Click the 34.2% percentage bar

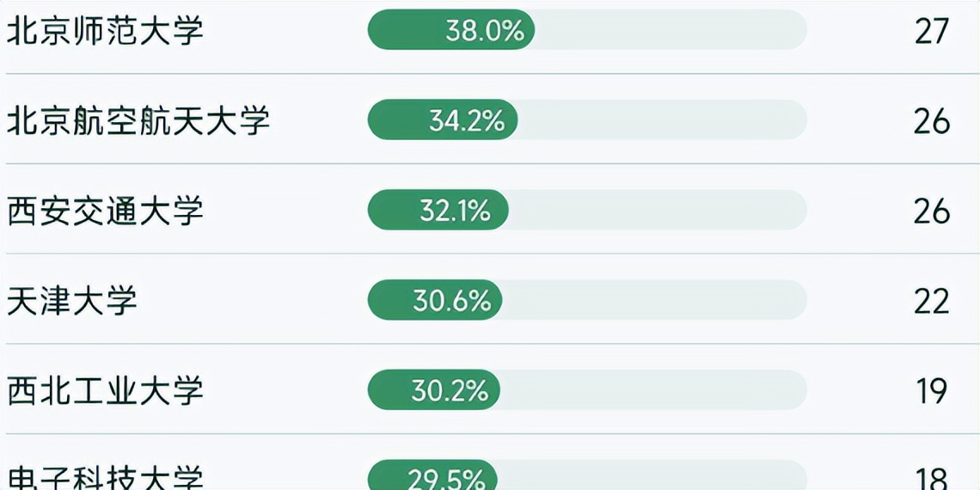coord(443,120)
